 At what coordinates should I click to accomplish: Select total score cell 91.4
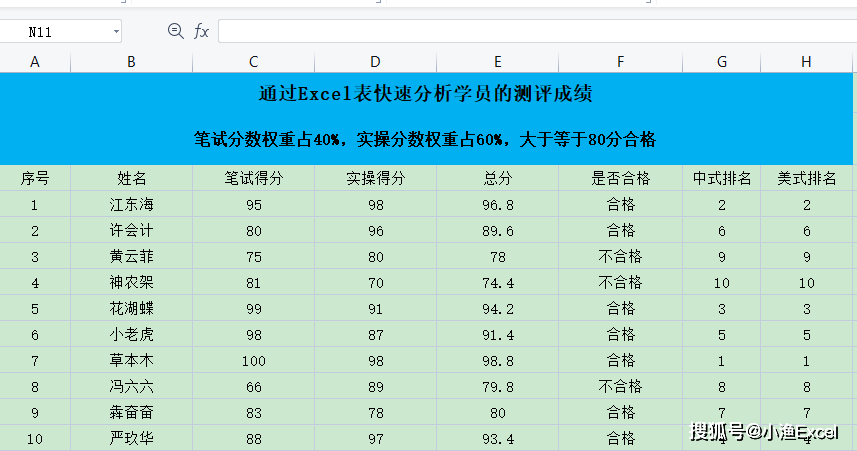coord(497,335)
